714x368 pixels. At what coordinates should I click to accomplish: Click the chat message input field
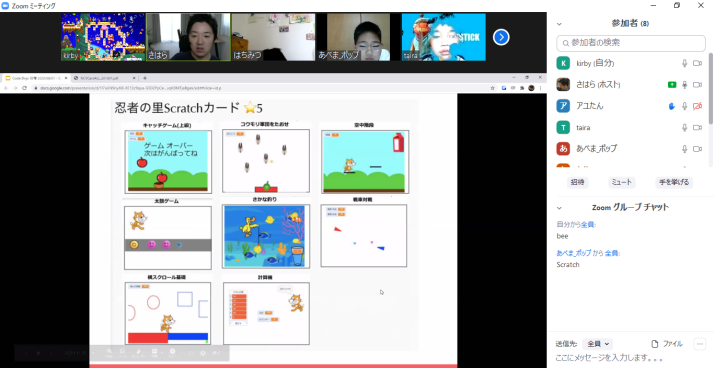[631, 358]
